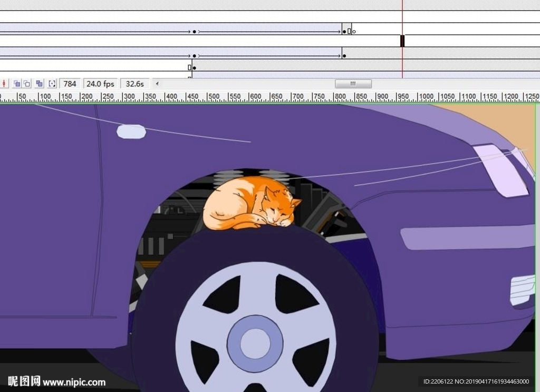Screen dimensions: 540x392
Task: Toggle Onion Skin mode
Action: click(17, 83)
